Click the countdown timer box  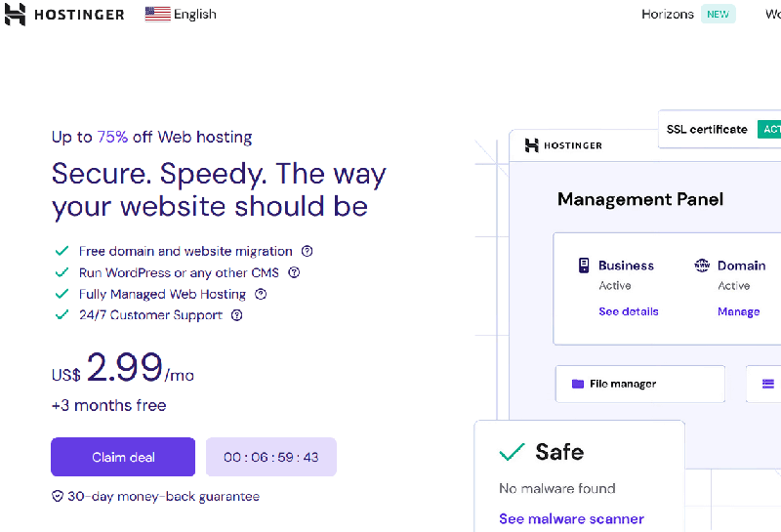pyautogui.click(x=271, y=457)
